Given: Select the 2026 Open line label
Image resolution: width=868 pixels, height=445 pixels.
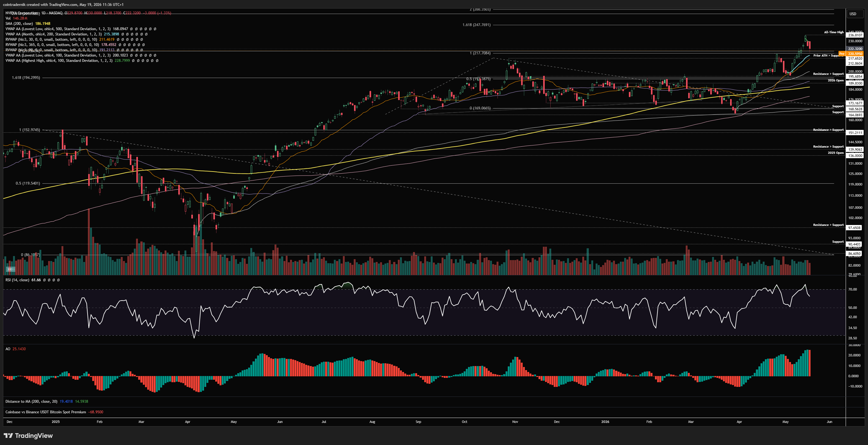Looking at the screenshot, I should pos(836,80).
